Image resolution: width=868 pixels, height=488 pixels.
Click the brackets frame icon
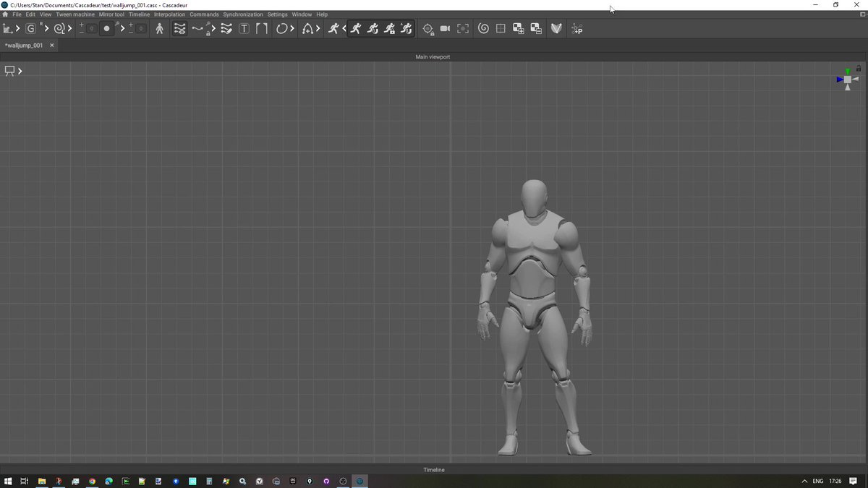tap(262, 29)
